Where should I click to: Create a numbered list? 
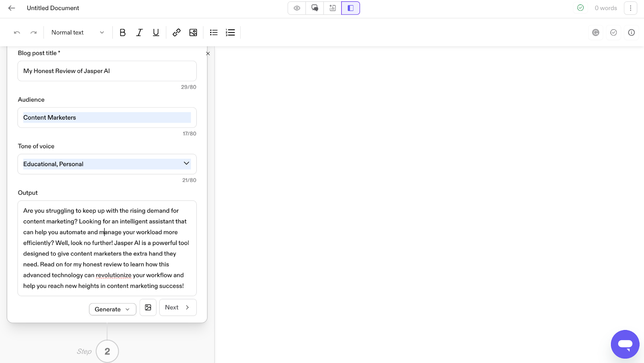[230, 33]
